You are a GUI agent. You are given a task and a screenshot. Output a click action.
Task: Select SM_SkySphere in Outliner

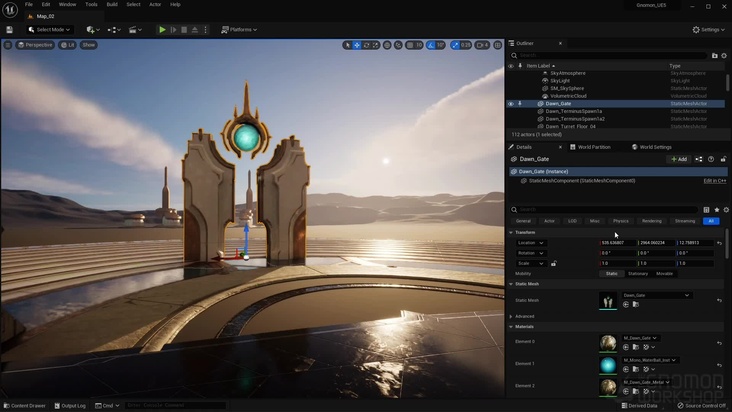coord(567,88)
